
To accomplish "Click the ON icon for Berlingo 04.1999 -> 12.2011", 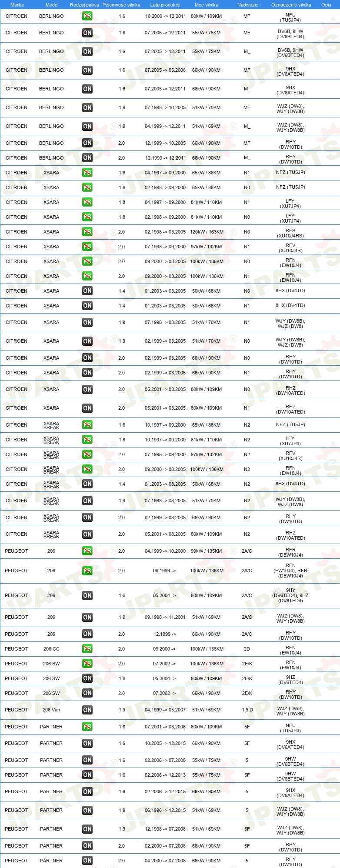I will (x=87, y=126).
